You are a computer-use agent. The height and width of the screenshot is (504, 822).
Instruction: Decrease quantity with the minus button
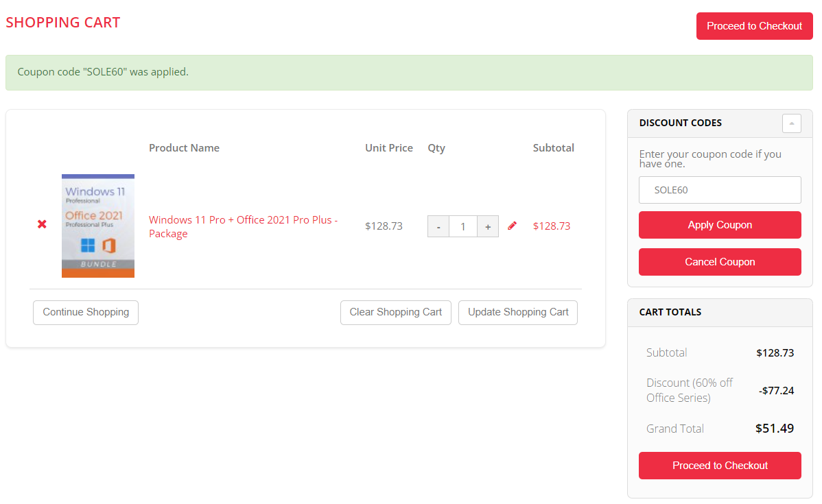(x=438, y=226)
